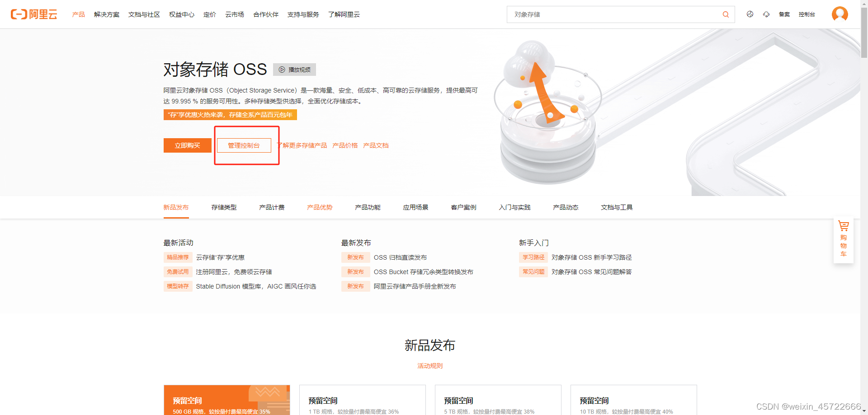Click the 活动规则 link
This screenshot has height=415, width=868.
(x=430, y=366)
